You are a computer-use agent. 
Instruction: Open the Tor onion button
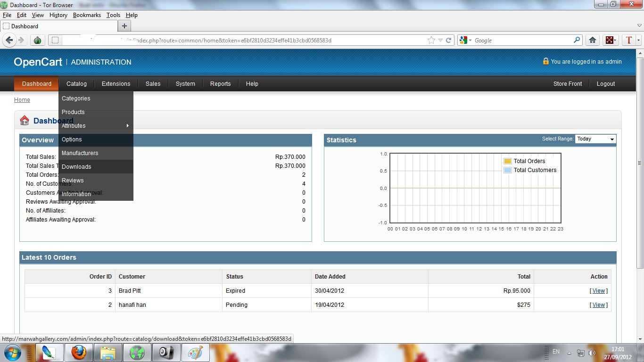pyautogui.click(x=37, y=41)
